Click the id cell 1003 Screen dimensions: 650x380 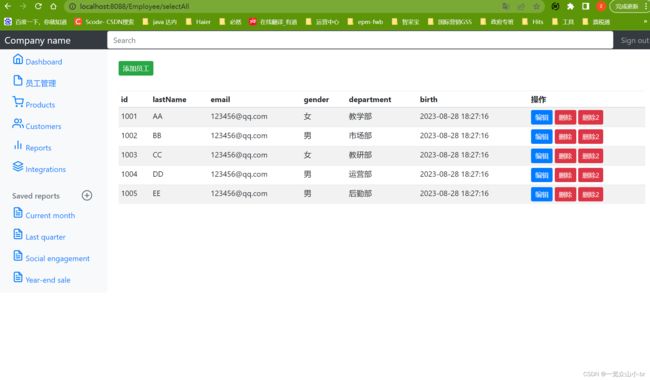coord(129,155)
